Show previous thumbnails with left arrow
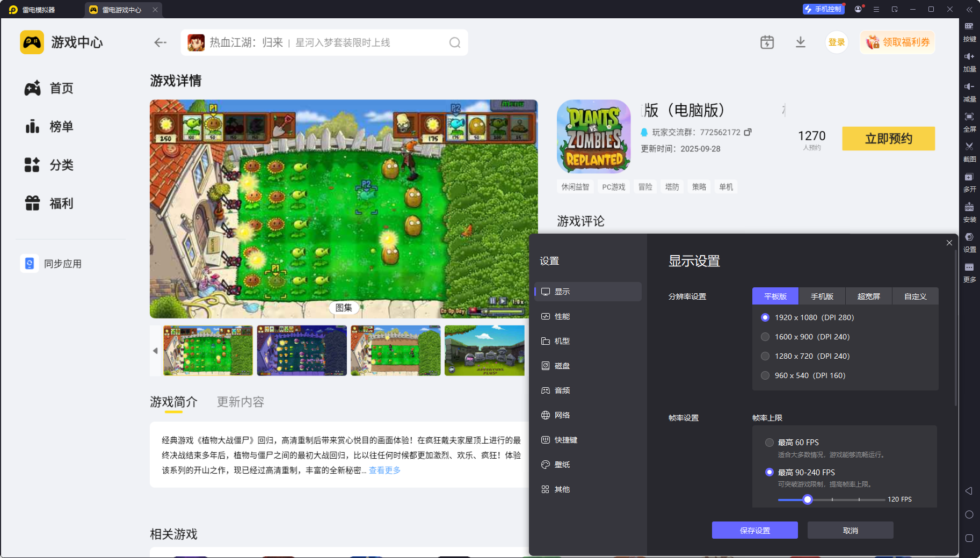980x558 pixels. 155,351
